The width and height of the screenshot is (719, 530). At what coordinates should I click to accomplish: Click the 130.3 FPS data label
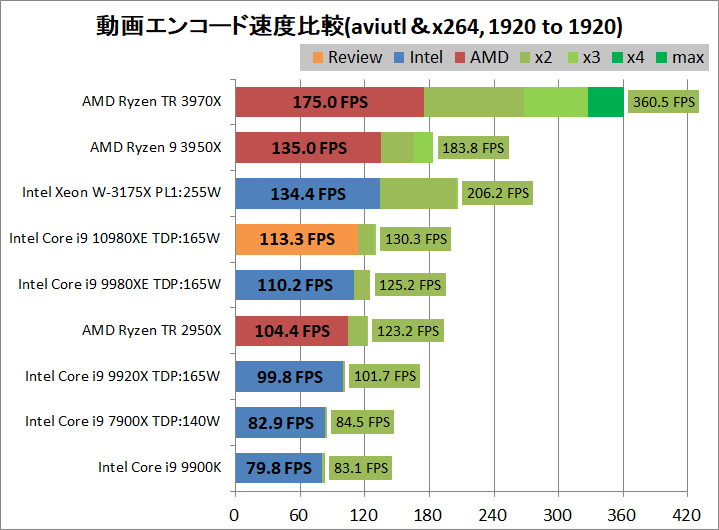(415, 239)
